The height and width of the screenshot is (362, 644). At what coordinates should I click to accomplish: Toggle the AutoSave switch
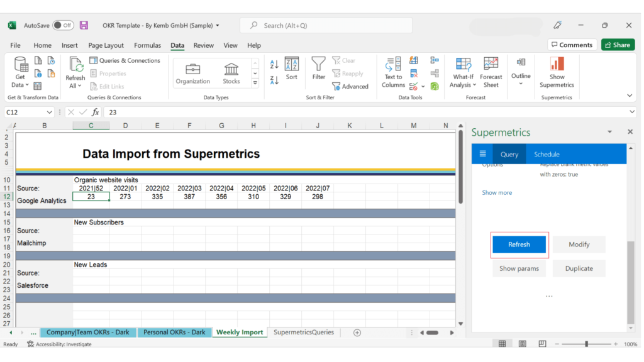point(64,25)
